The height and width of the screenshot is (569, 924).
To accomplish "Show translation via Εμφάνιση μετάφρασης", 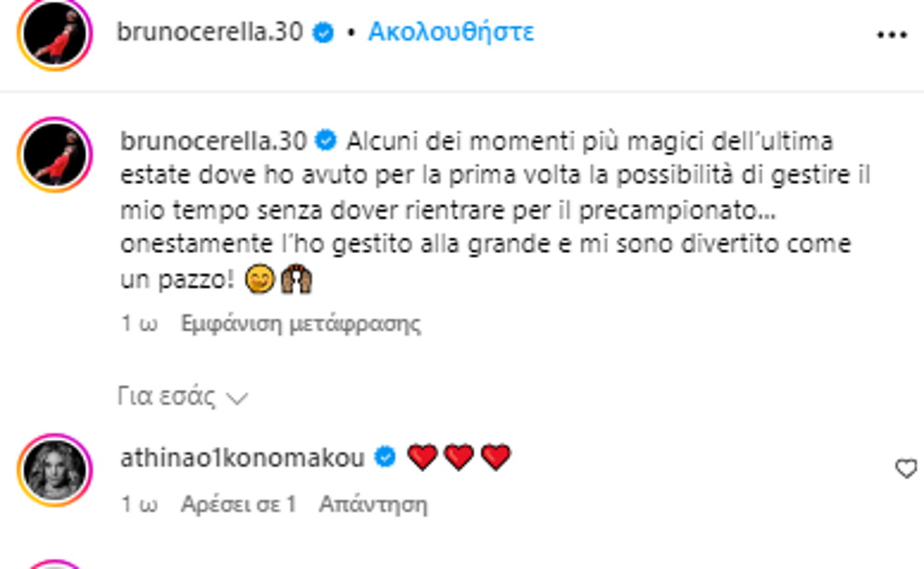I will click(300, 323).
